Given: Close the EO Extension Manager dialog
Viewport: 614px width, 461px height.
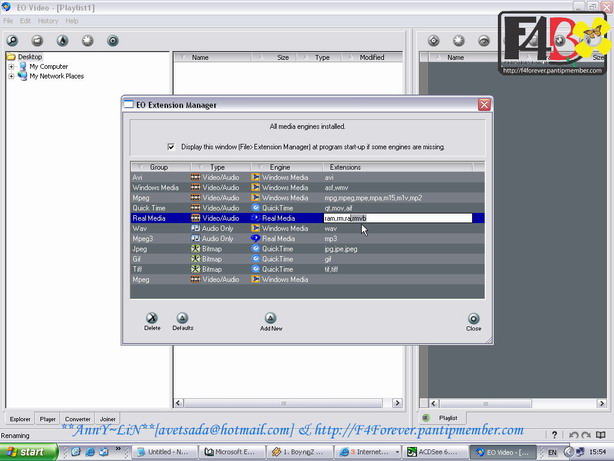Looking at the screenshot, I should click(484, 105).
